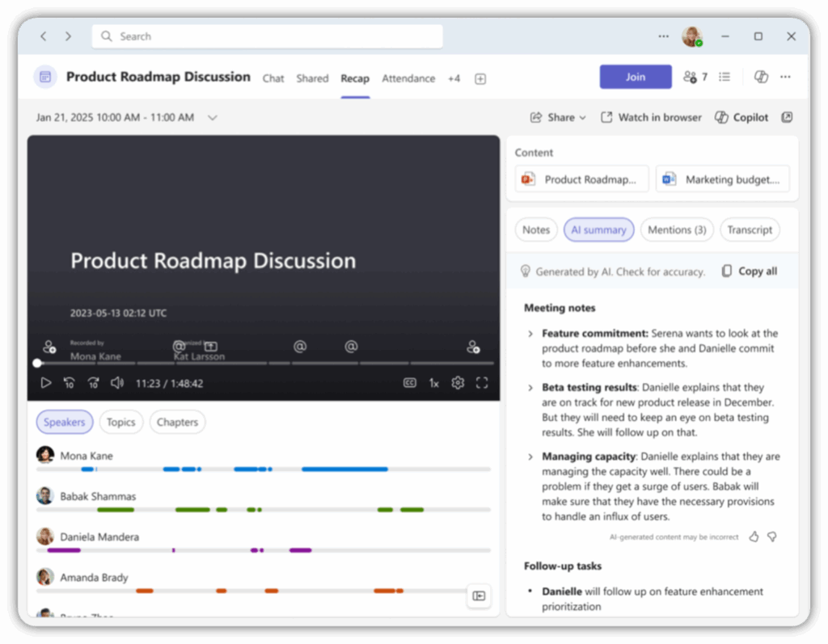Open video settings gear
Image resolution: width=828 pixels, height=644 pixels.
click(x=458, y=383)
